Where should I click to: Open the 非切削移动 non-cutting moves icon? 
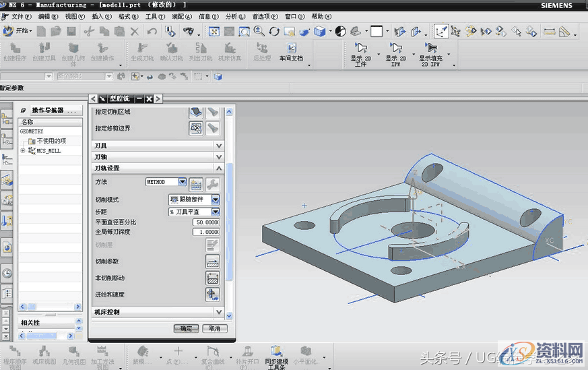(212, 278)
